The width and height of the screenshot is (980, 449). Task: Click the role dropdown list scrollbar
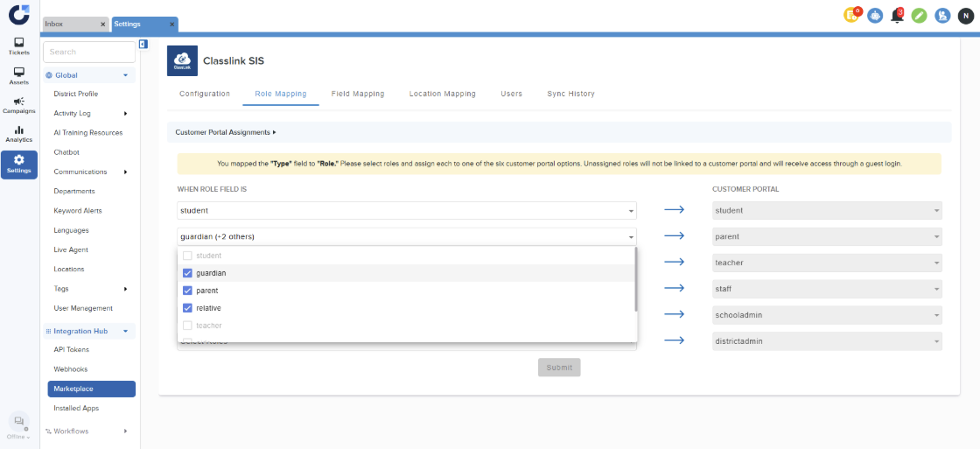pyautogui.click(x=635, y=280)
